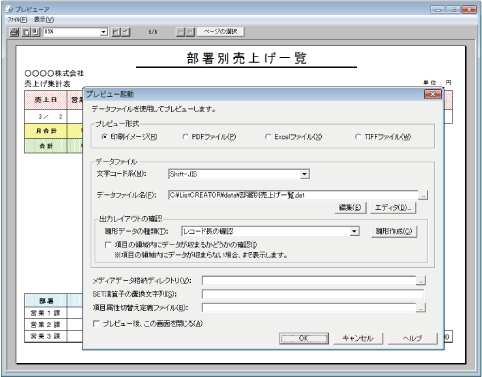Click the 営業 3 課 cell in previewer
482x377 pixels.
click(x=46, y=336)
